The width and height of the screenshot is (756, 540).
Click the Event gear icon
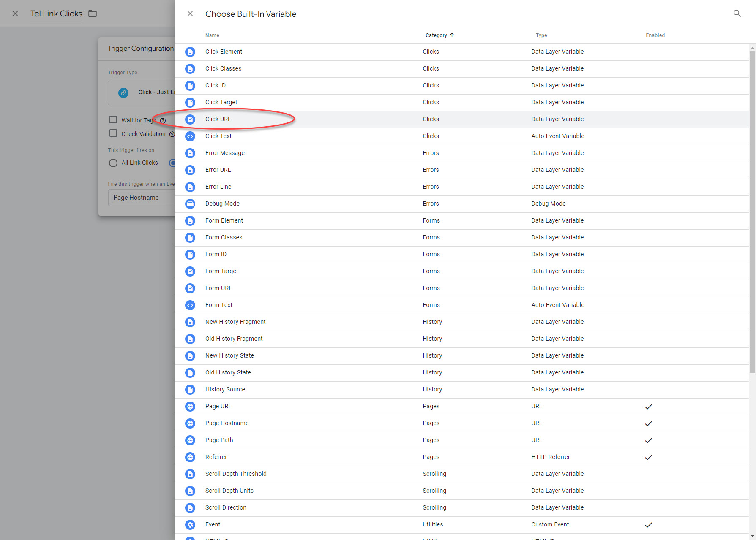coord(190,524)
